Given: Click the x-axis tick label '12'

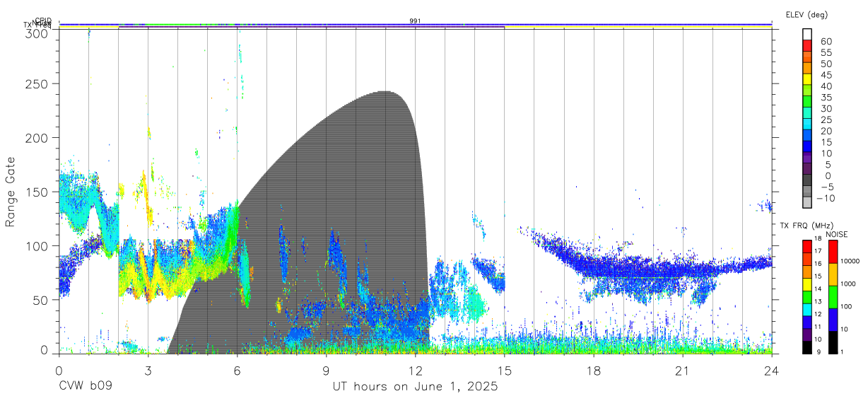Looking at the screenshot, I should point(416,371).
